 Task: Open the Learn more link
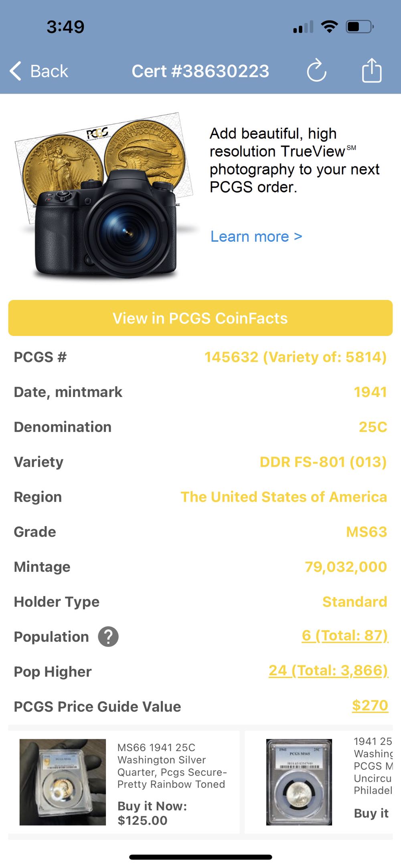tap(256, 237)
